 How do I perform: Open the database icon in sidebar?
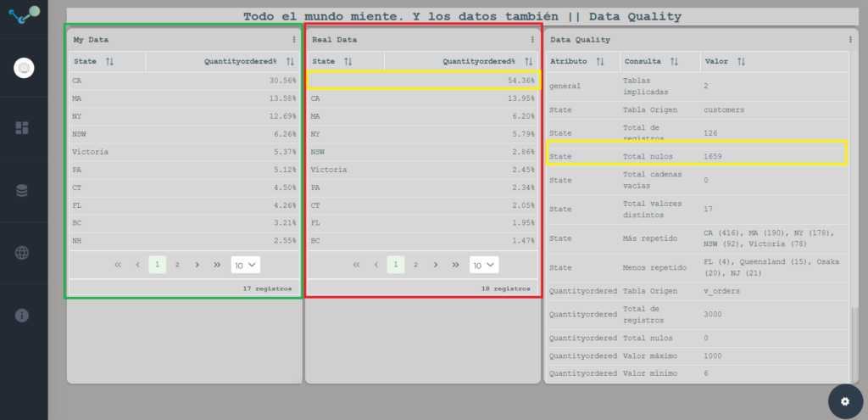coord(22,191)
